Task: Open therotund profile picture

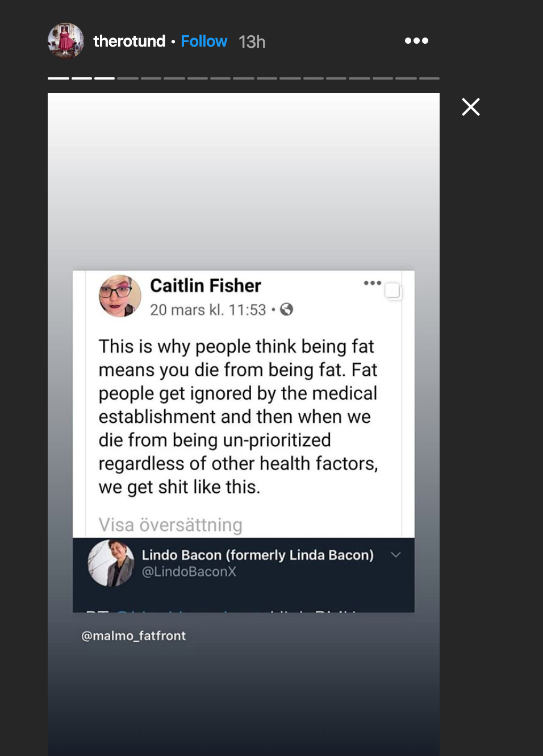Action: click(x=66, y=41)
